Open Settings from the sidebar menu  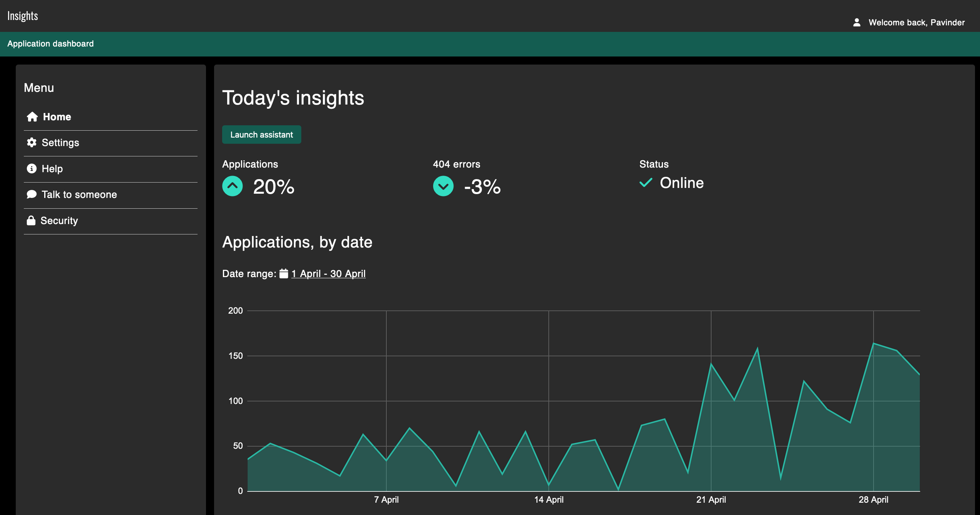pos(60,143)
